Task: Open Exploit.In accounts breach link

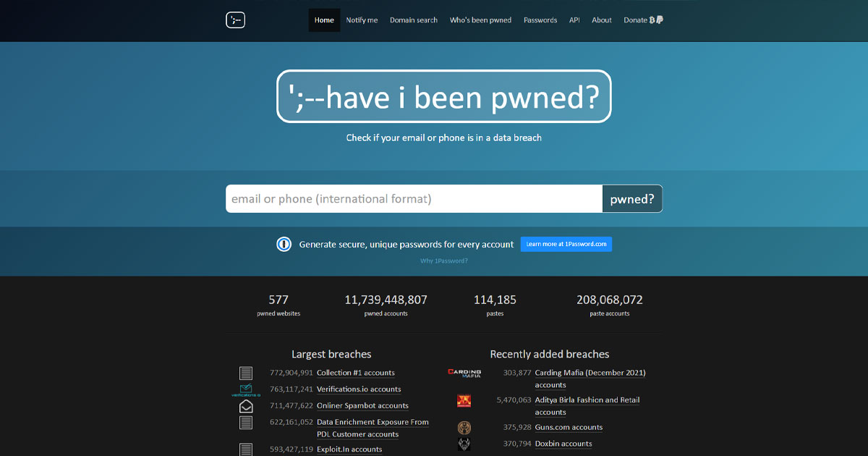Action: point(349,449)
